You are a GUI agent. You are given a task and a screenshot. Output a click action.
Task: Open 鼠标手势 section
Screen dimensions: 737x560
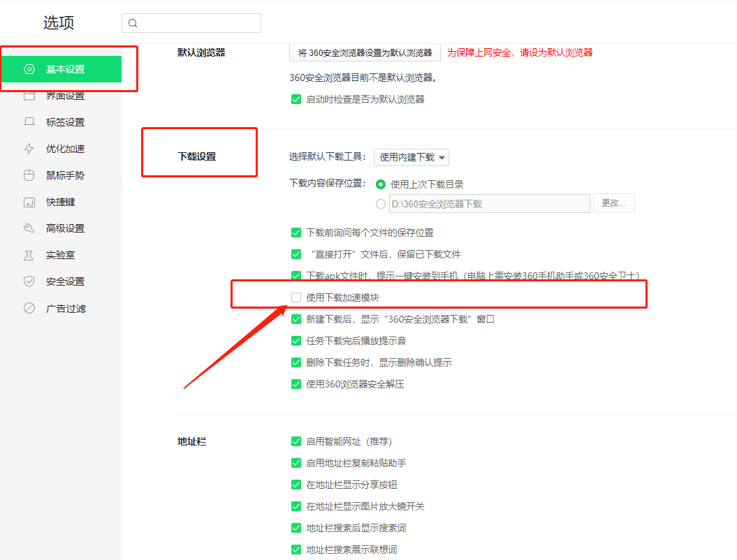point(61,175)
